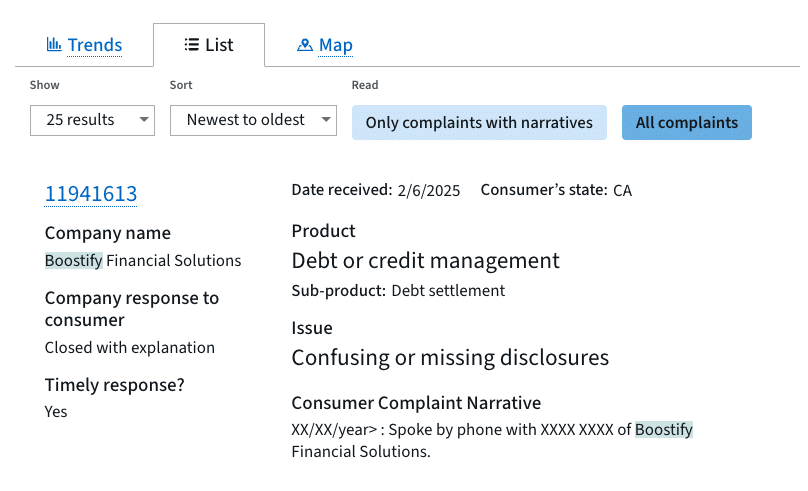Click the Debt settlement sub-product value
The width and height of the screenshot is (808, 491).
448,291
